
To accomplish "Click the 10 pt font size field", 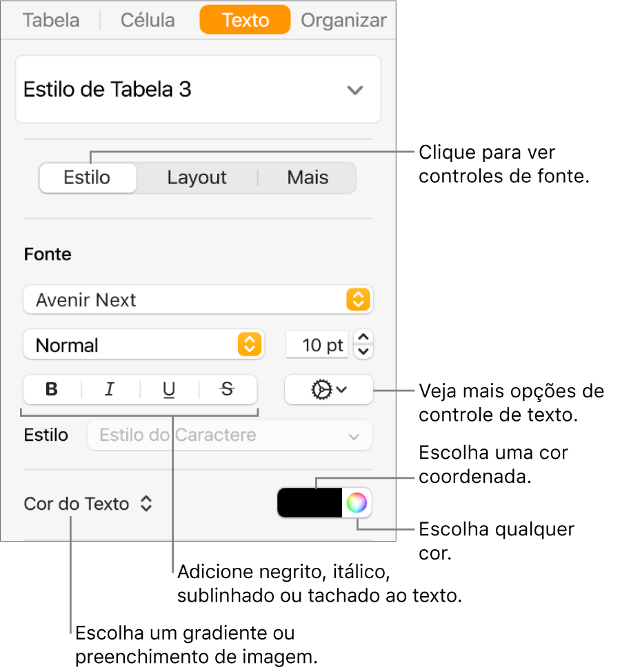I will pyautogui.click(x=317, y=344).
